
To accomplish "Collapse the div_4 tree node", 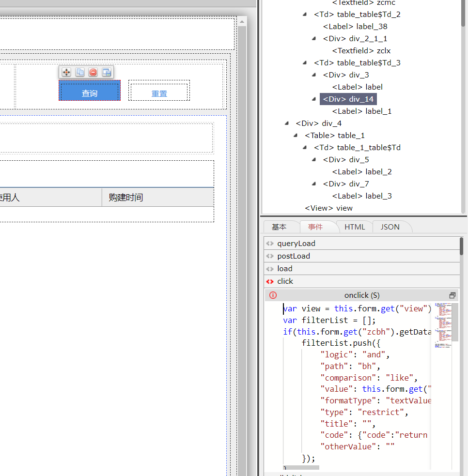I will click(287, 123).
